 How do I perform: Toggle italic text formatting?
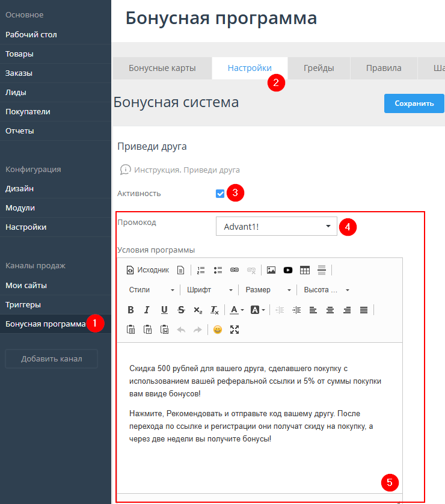pyautogui.click(x=147, y=310)
